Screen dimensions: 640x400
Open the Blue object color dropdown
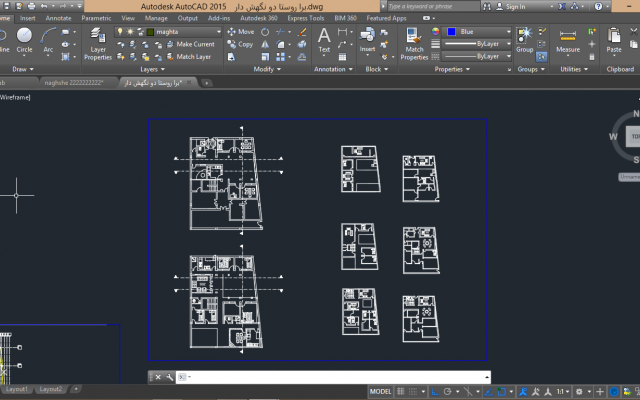click(x=508, y=31)
